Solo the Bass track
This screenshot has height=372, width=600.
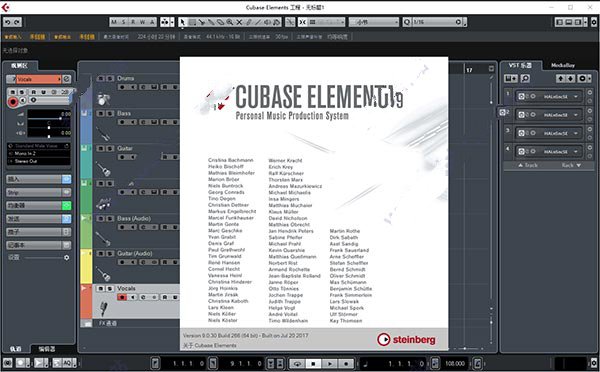tap(110, 113)
